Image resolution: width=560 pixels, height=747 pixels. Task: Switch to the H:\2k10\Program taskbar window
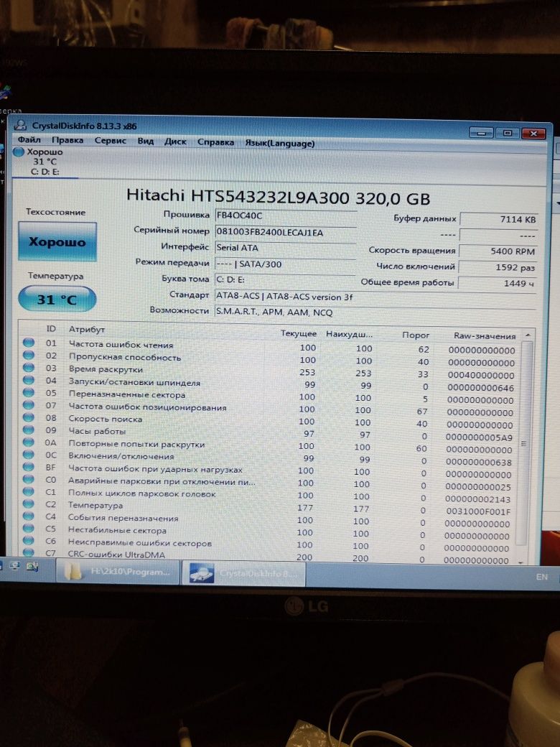(x=118, y=572)
